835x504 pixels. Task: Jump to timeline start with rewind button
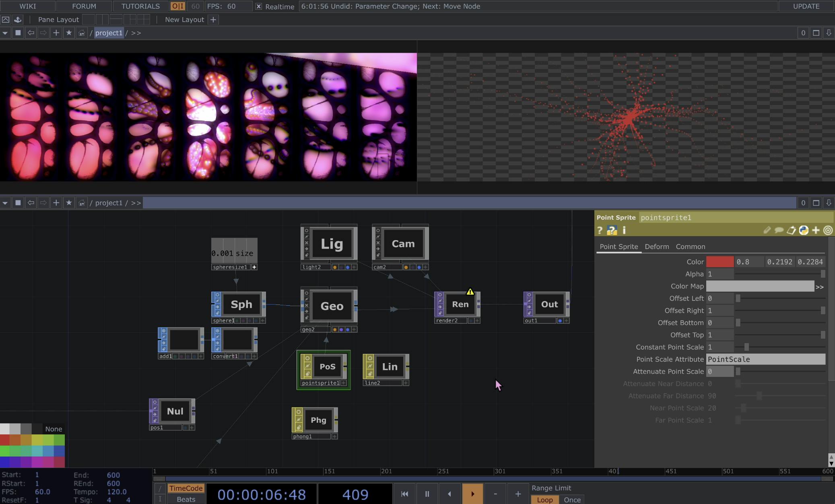pos(404,494)
